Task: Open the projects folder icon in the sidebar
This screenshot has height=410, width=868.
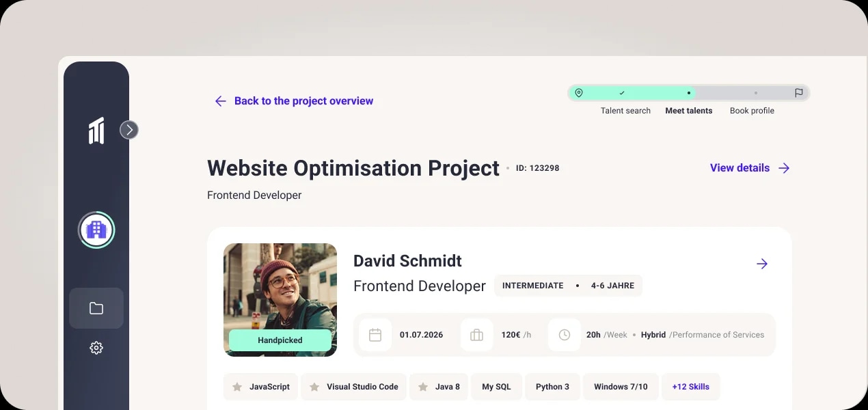Action: pyautogui.click(x=96, y=307)
